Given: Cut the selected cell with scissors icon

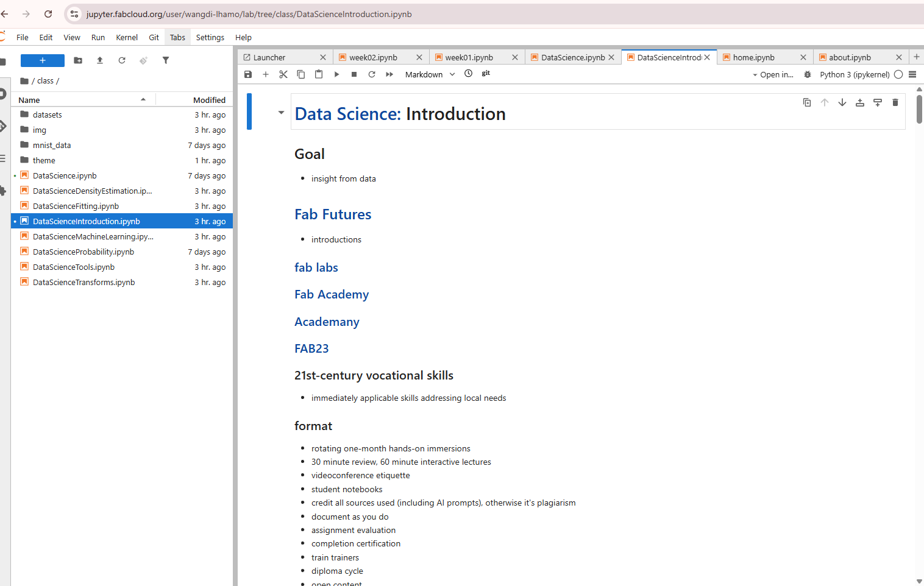Looking at the screenshot, I should tap(283, 74).
